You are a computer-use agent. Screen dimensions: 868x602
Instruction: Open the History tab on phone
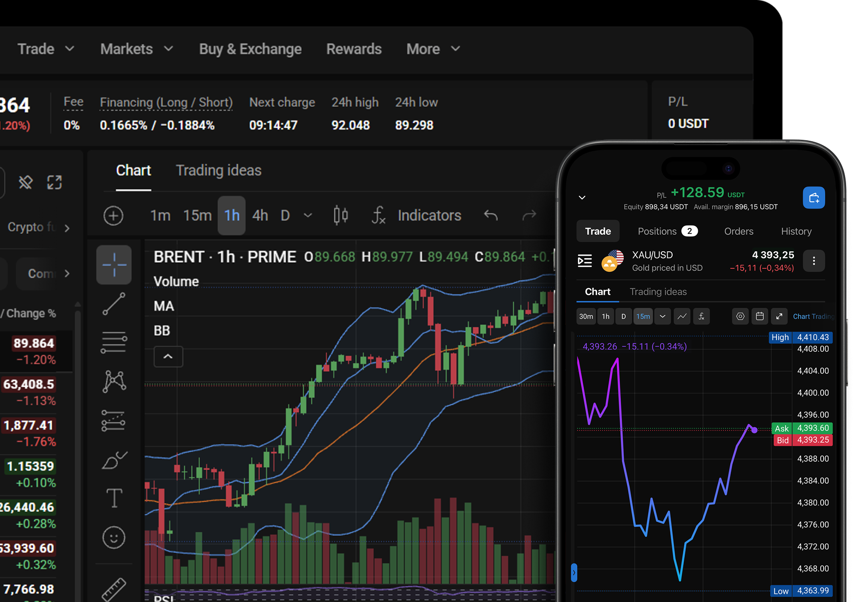pyautogui.click(x=796, y=231)
